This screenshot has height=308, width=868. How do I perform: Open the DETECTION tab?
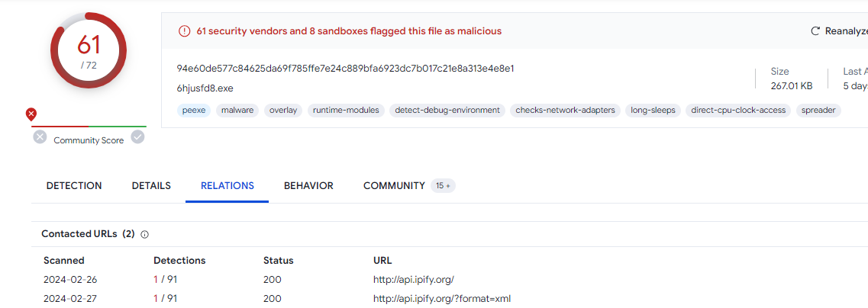[x=74, y=186]
